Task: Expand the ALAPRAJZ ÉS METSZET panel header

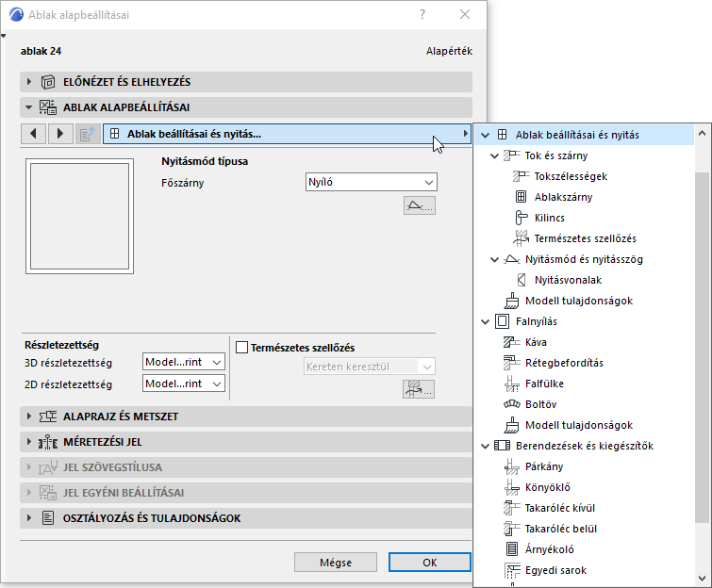Action: pos(246,416)
